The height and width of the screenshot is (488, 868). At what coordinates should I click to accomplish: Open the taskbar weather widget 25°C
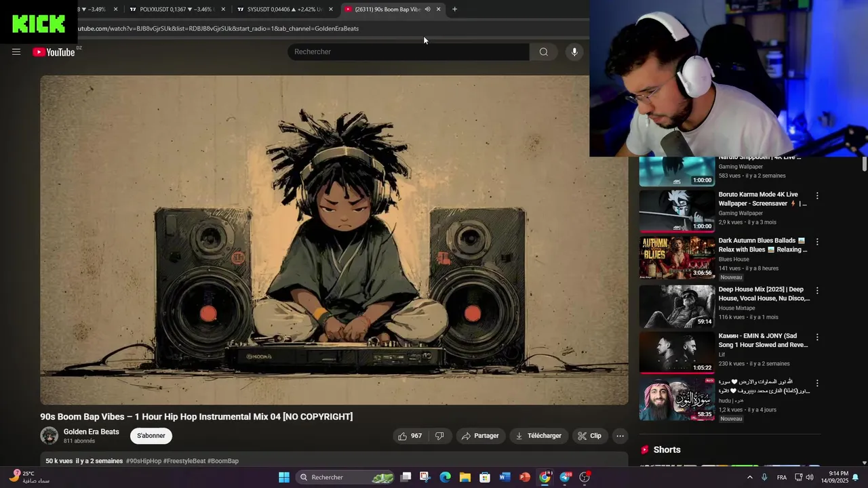tap(30, 477)
